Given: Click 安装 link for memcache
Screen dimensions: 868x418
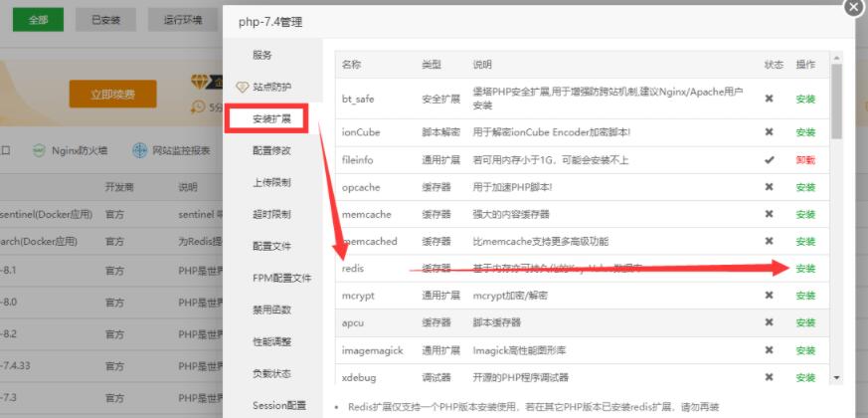Looking at the screenshot, I should click(804, 214).
